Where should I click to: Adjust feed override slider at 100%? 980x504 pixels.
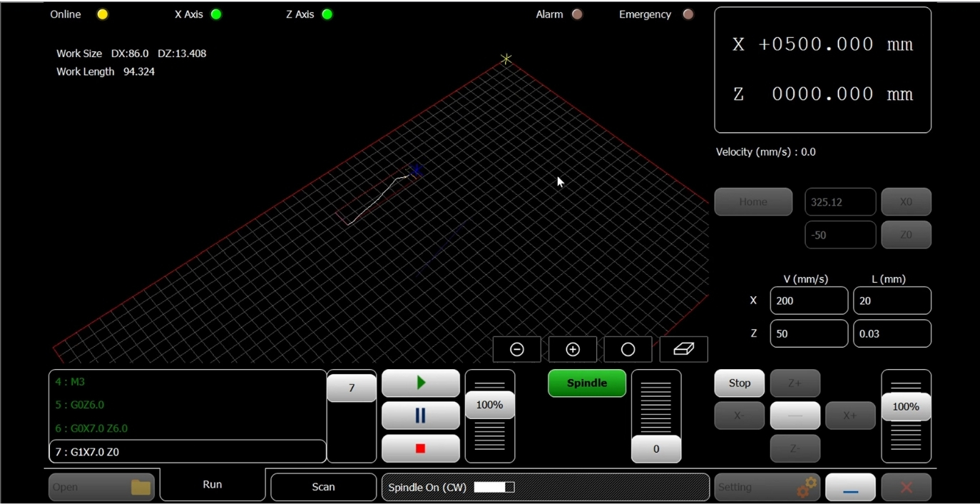[490, 405]
